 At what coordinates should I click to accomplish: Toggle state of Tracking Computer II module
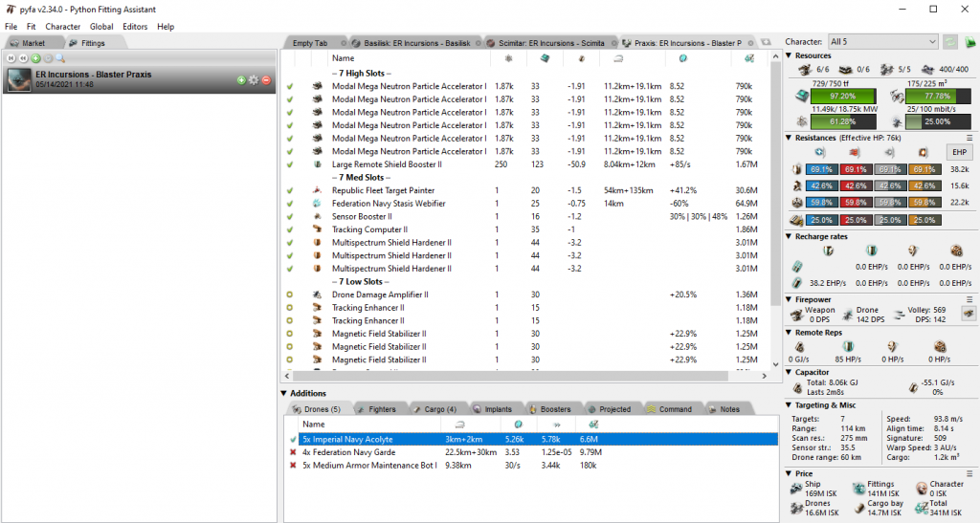point(289,229)
